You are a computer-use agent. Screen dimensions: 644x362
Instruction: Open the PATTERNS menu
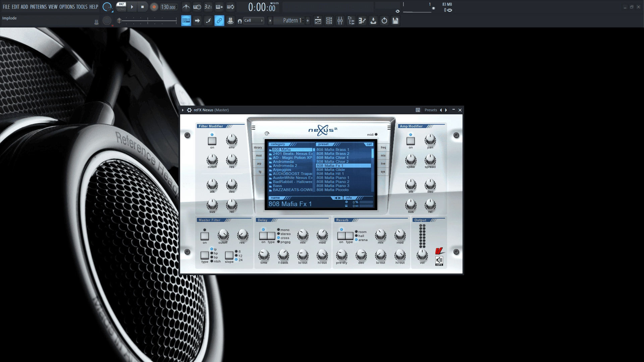pyautogui.click(x=38, y=7)
